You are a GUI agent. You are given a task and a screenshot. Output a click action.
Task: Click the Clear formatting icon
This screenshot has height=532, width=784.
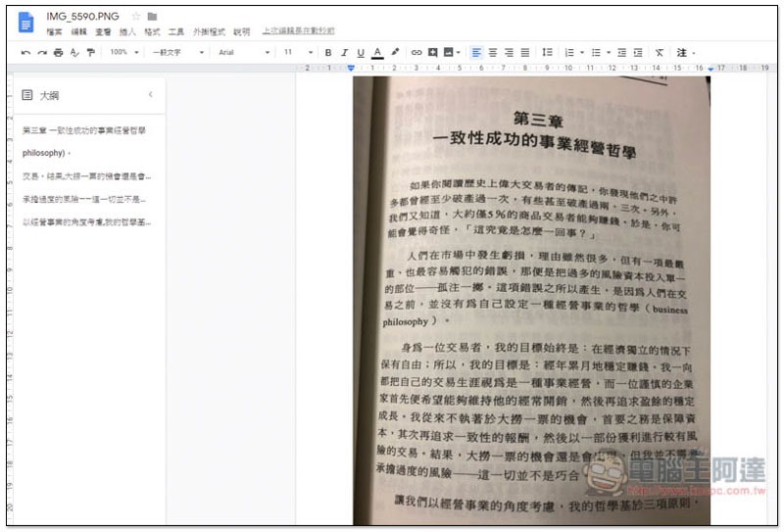tap(659, 52)
